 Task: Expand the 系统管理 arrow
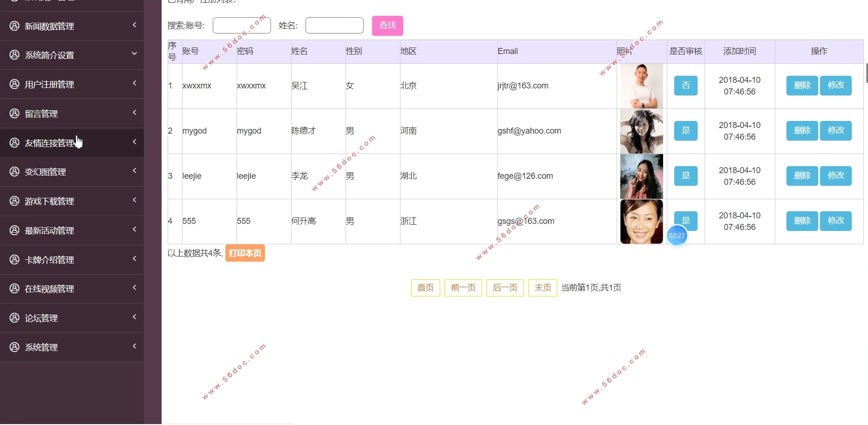[x=134, y=346]
